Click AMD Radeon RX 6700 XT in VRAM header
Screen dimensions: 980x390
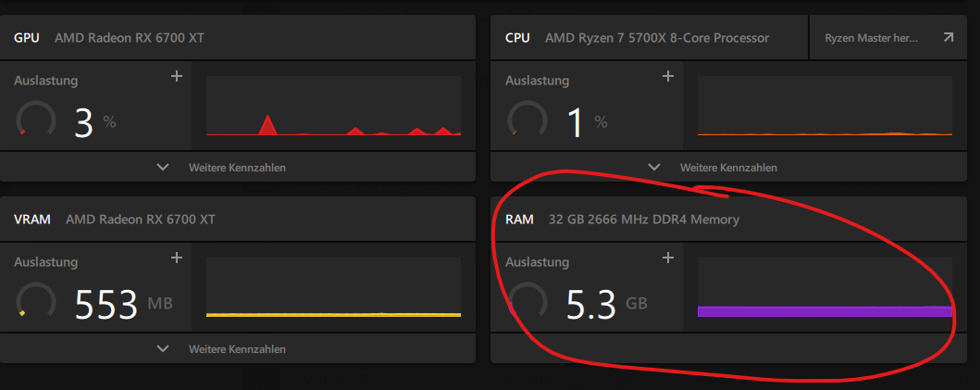[141, 220]
